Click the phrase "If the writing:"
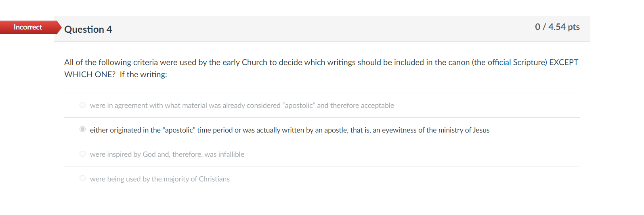This screenshot has height=215, width=644. 143,74
